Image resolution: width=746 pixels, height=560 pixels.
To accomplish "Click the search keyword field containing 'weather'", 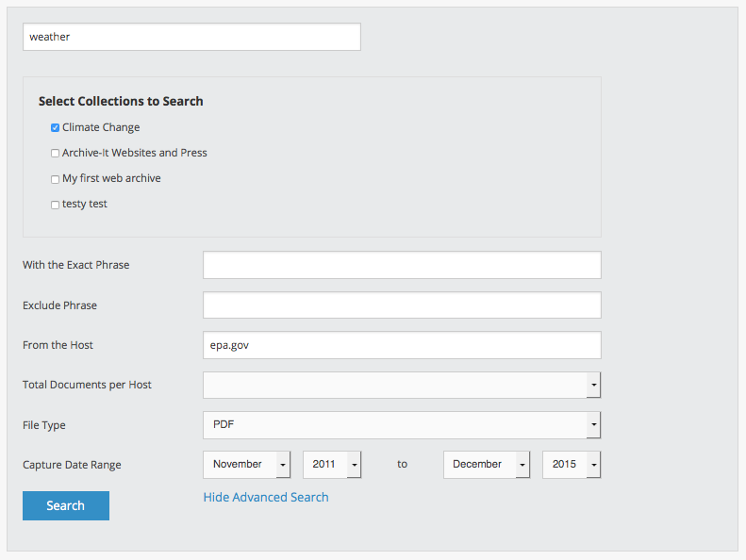I will [191, 37].
